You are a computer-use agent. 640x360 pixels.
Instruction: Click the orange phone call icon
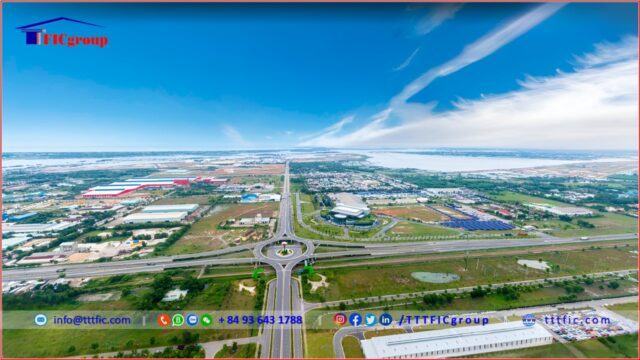pos(164,320)
